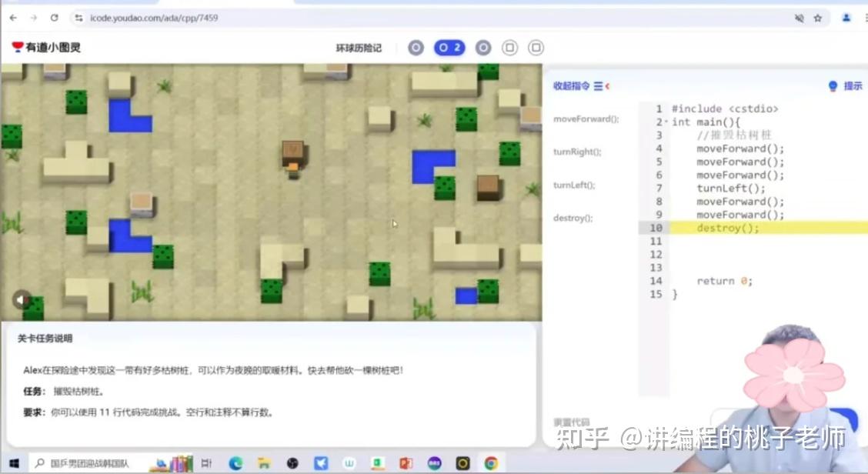The width and height of the screenshot is (868, 474).
Task: Select the third gray circle level indicator
Action: (x=483, y=48)
